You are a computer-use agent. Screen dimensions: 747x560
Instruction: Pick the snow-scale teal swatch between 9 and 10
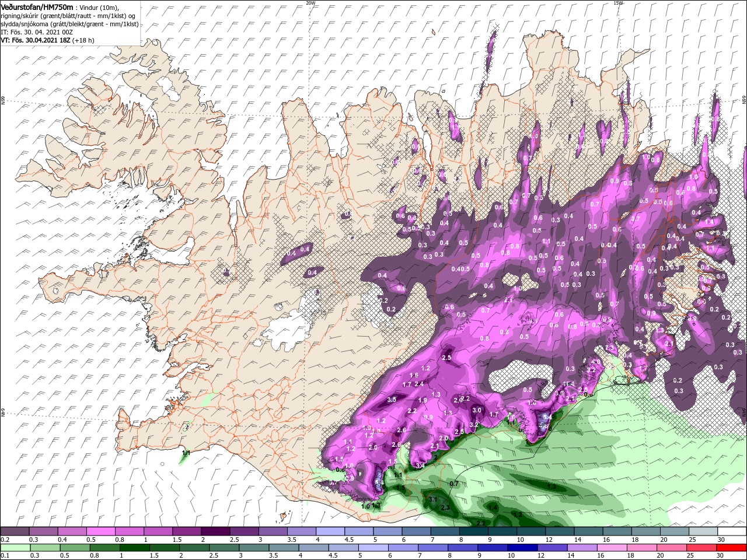point(502,531)
